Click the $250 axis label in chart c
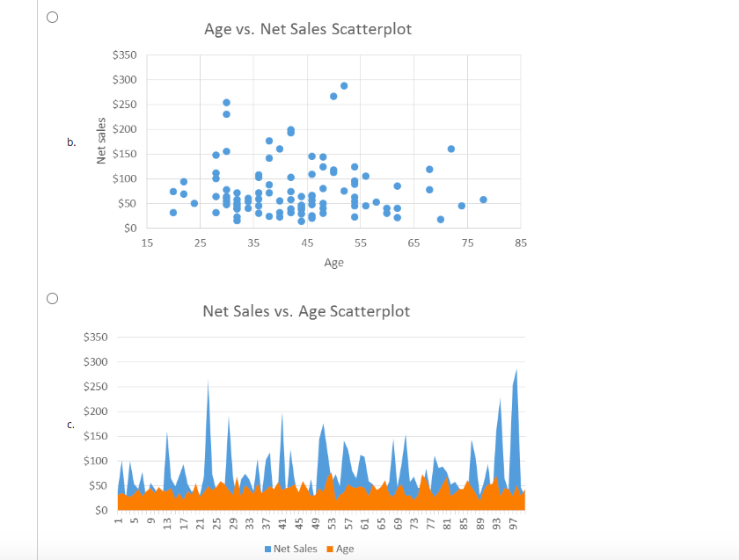739x560 pixels. 96,387
